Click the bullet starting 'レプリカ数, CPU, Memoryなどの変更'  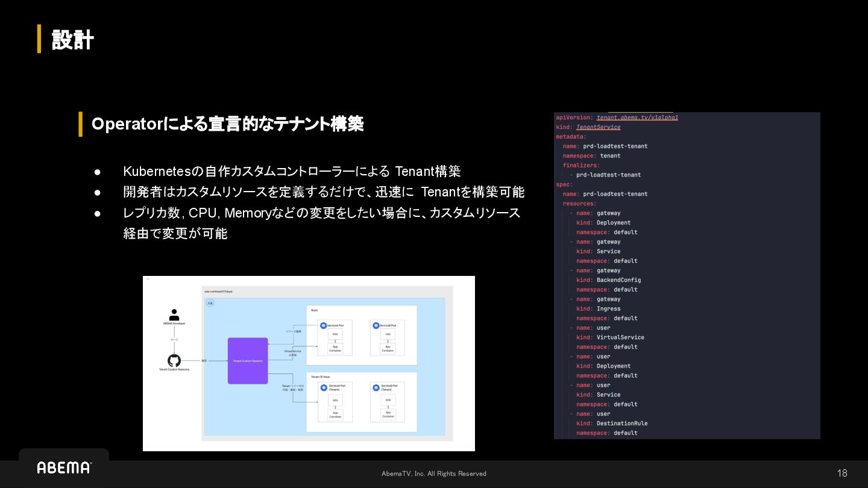pos(322,223)
